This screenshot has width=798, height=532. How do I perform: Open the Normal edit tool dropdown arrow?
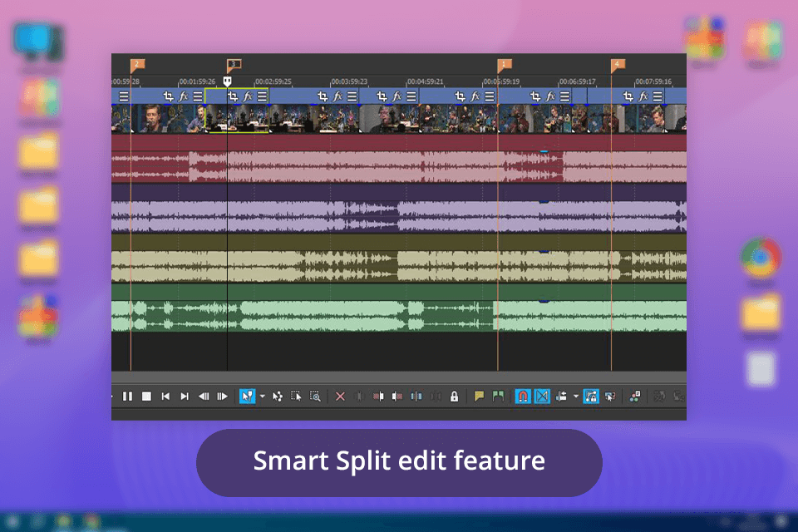[262, 396]
